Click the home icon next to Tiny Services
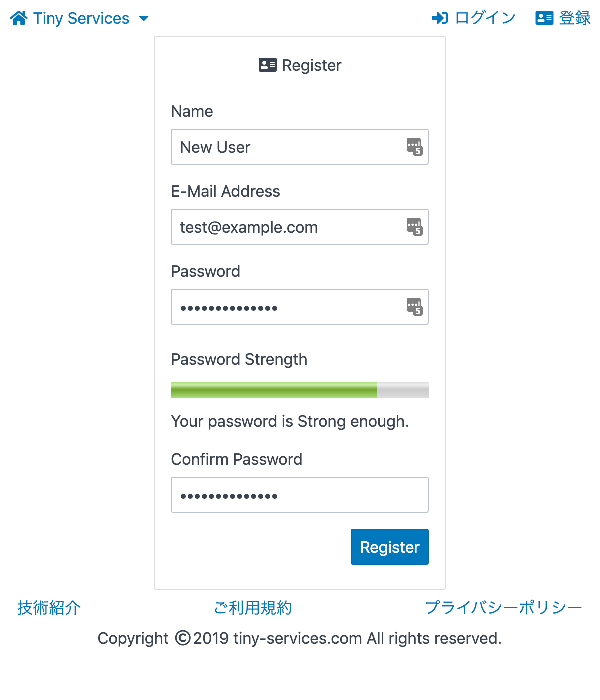Screen dimensions: 600x700 [19, 18]
